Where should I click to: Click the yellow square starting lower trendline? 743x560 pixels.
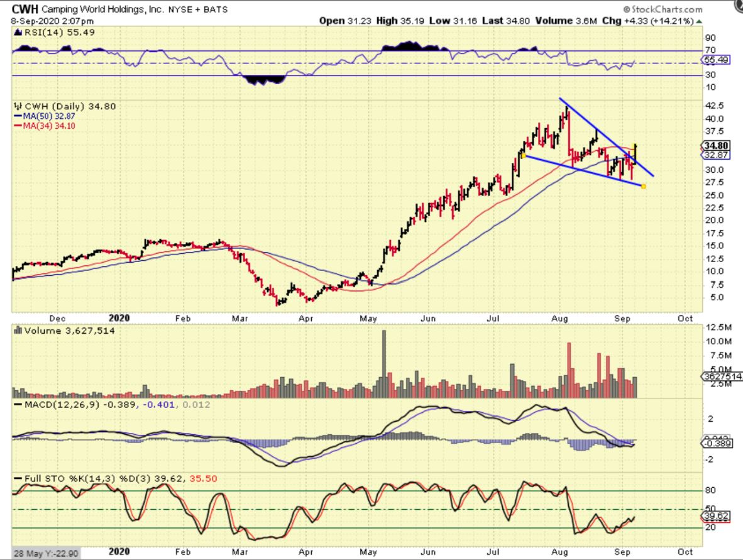tap(523, 155)
